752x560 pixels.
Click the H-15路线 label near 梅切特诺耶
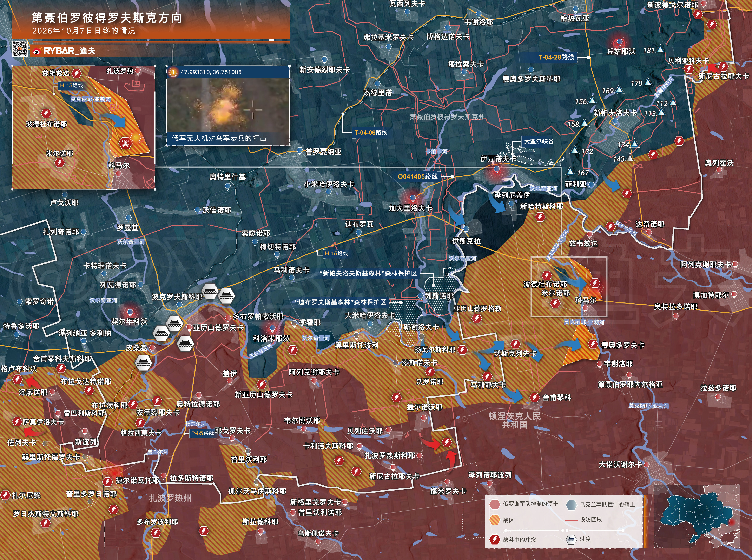coord(336,254)
